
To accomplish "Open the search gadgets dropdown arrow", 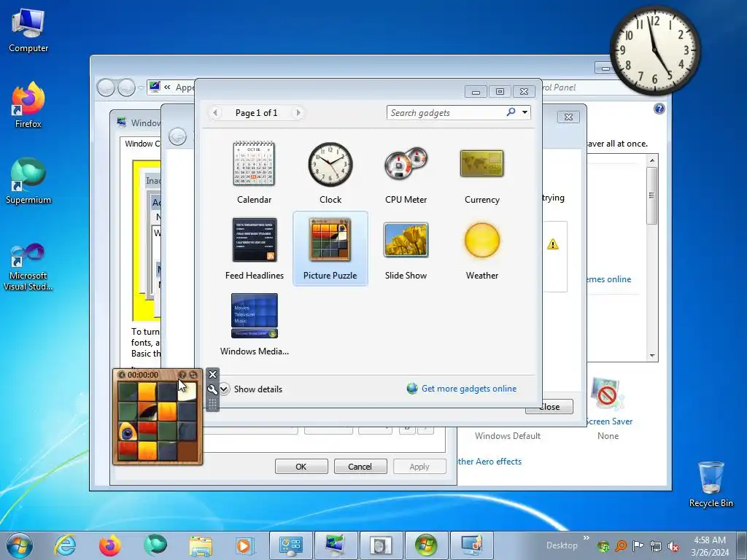I will [525, 112].
